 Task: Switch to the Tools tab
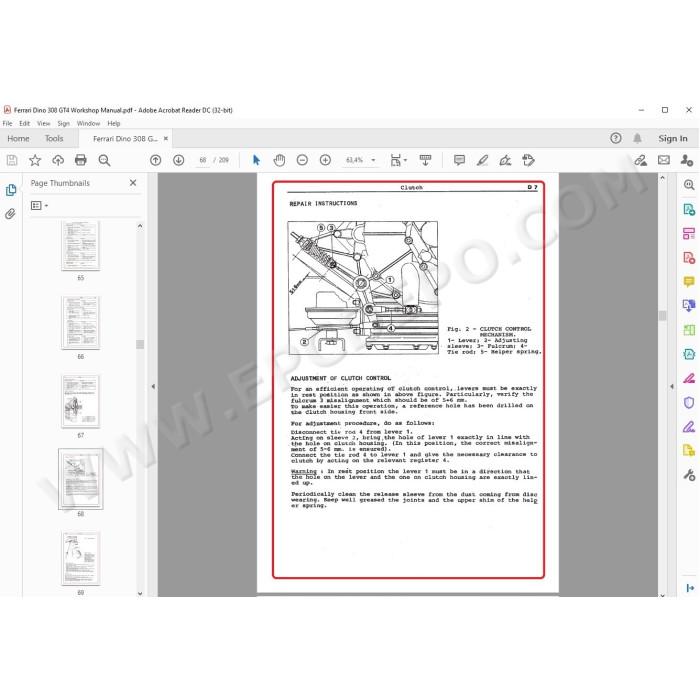click(54, 139)
